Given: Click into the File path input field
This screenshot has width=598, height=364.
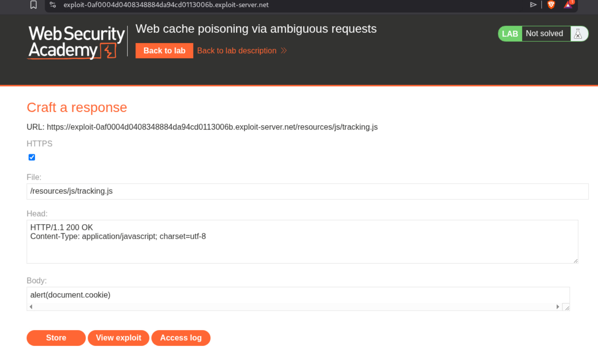Looking at the screenshot, I should tap(307, 191).
